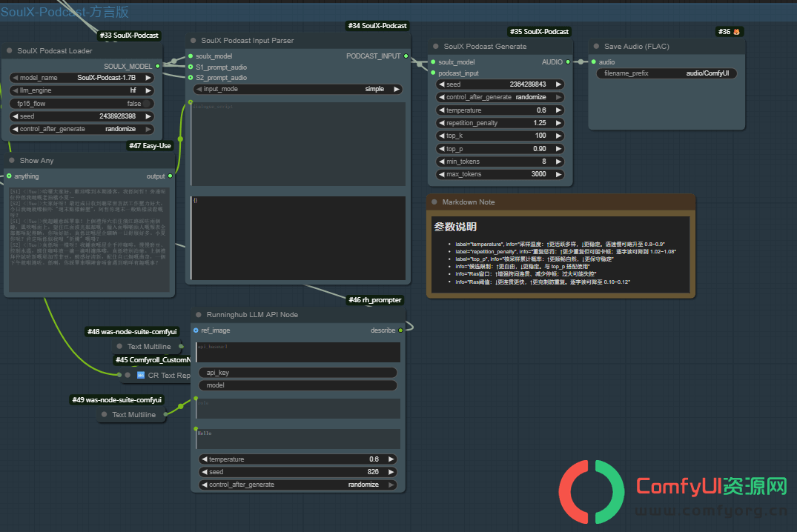The image size is (797, 532).
Task: Click the PODCAST_INPUT output port
Action: (406, 56)
